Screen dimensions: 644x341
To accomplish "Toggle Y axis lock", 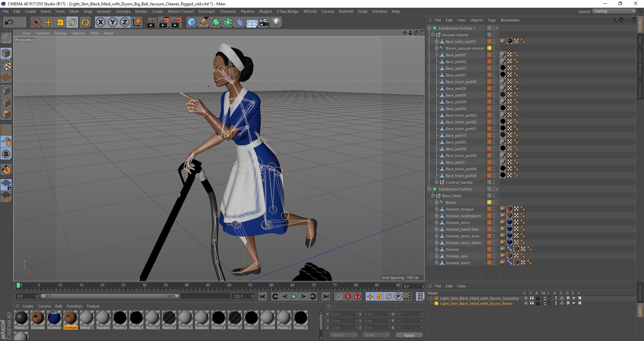I will pyautogui.click(x=113, y=22).
